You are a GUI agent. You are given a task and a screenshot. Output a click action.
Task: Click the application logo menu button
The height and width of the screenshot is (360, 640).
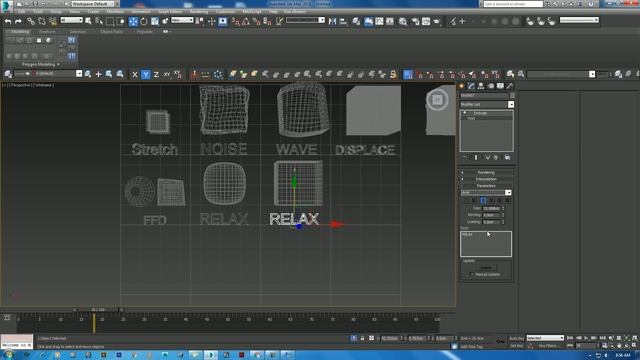[x=6, y=6]
